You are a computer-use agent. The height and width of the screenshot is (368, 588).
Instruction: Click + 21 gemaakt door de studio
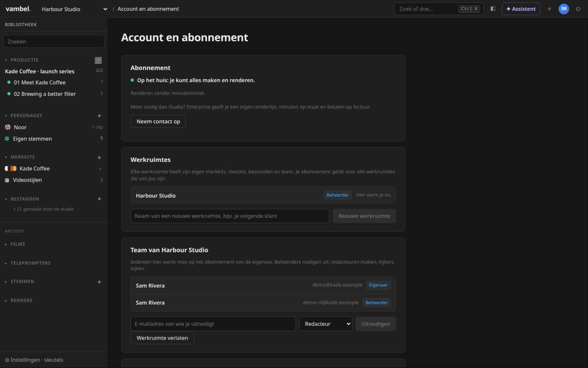pyautogui.click(x=43, y=209)
